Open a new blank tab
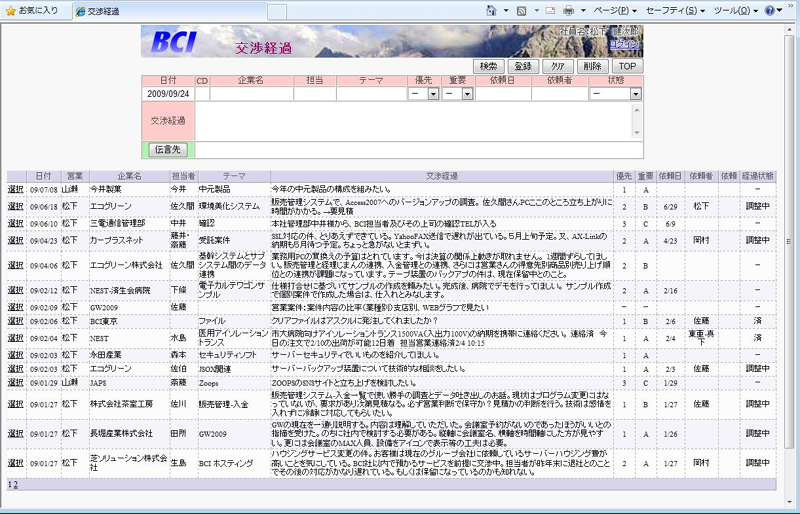Screen dimensions: 800x514 [x=277, y=12]
